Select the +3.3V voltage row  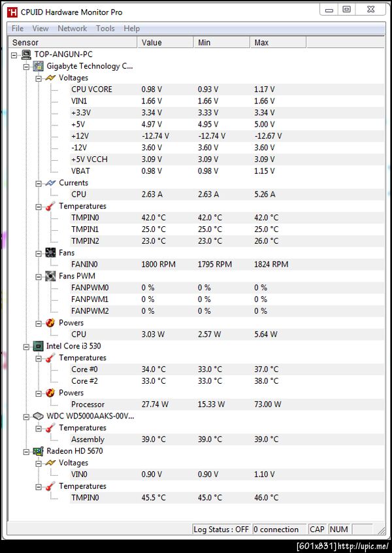[227, 112]
